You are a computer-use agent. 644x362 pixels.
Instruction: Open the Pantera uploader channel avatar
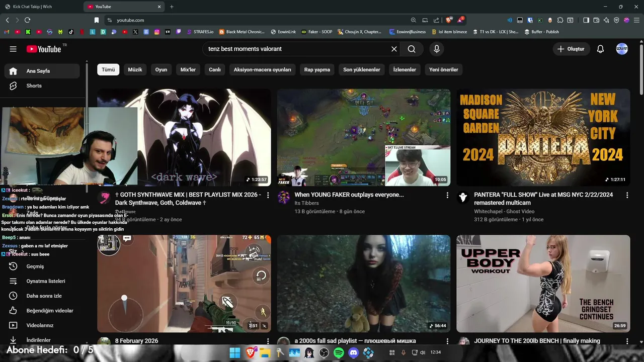(x=463, y=197)
